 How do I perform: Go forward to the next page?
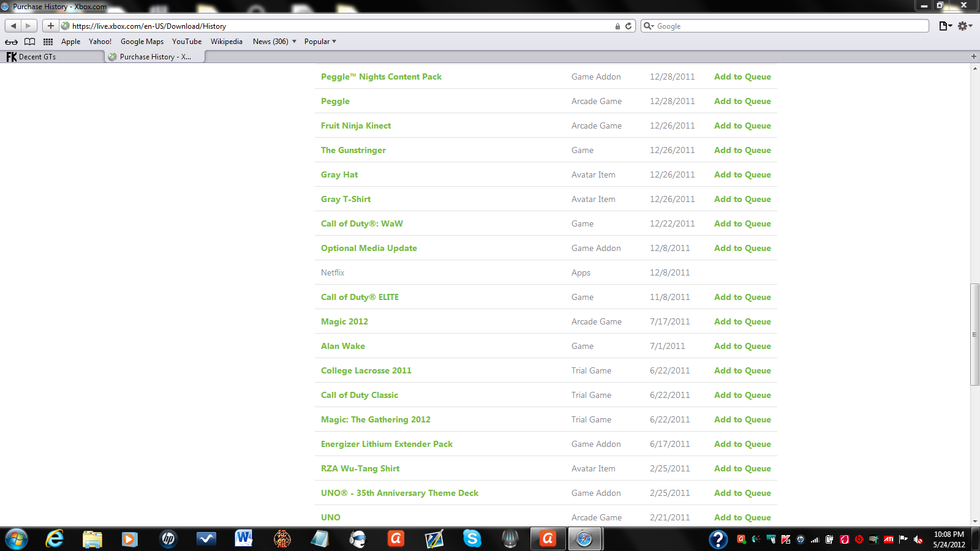(x=28, y=26)
